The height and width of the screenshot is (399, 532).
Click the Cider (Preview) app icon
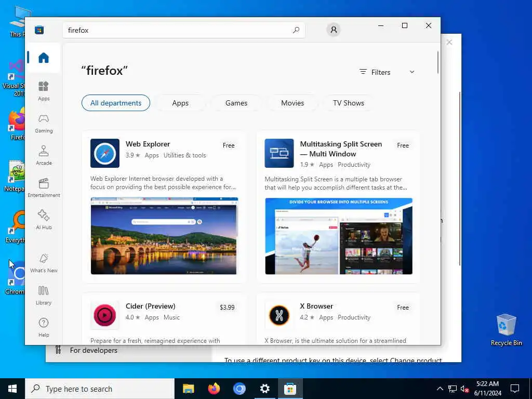point(105,315)
